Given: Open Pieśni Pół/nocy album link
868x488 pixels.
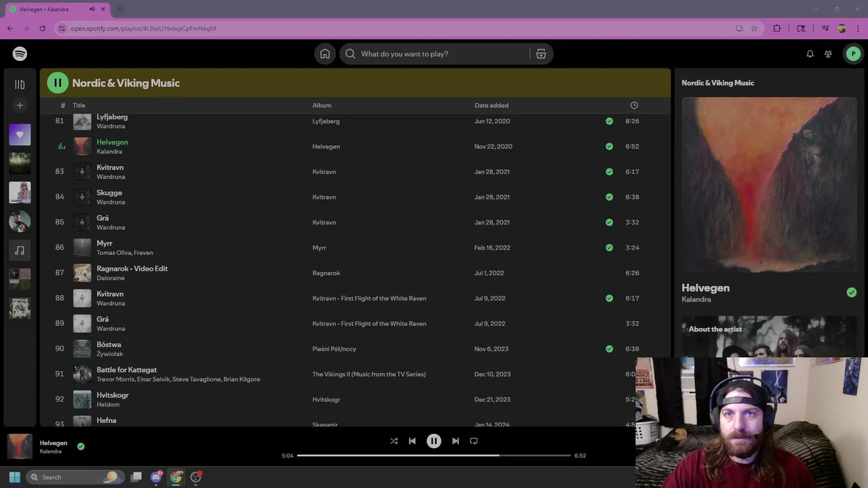Looking at the screenshot, I should (334, 349).
